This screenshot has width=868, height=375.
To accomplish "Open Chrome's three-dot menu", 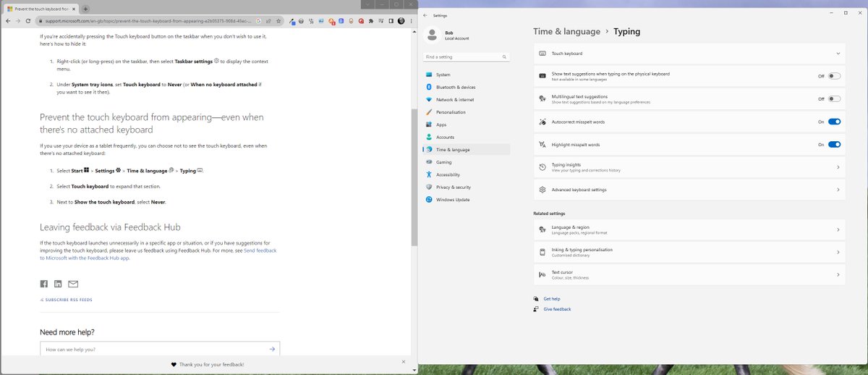I will pyautogui.click(x=411, y=21).
